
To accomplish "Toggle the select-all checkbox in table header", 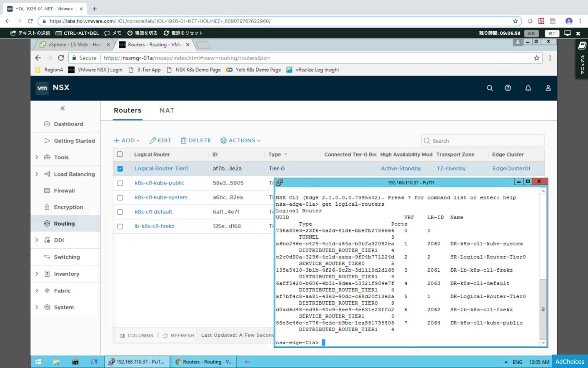I will (x=120, y=154).
